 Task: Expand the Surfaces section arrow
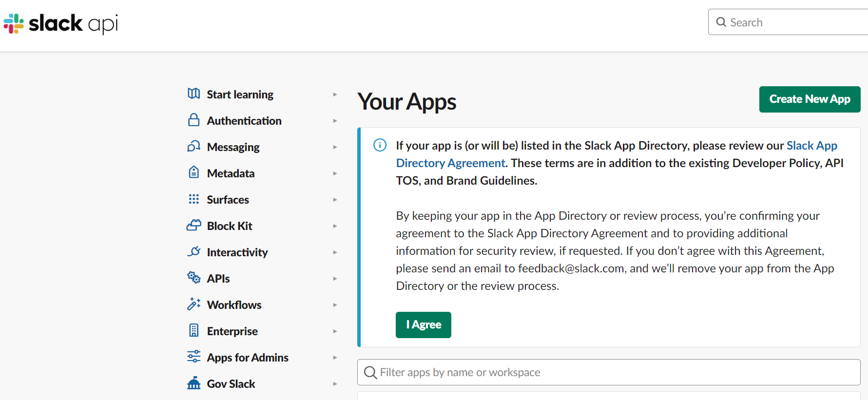tap(335, 200)
